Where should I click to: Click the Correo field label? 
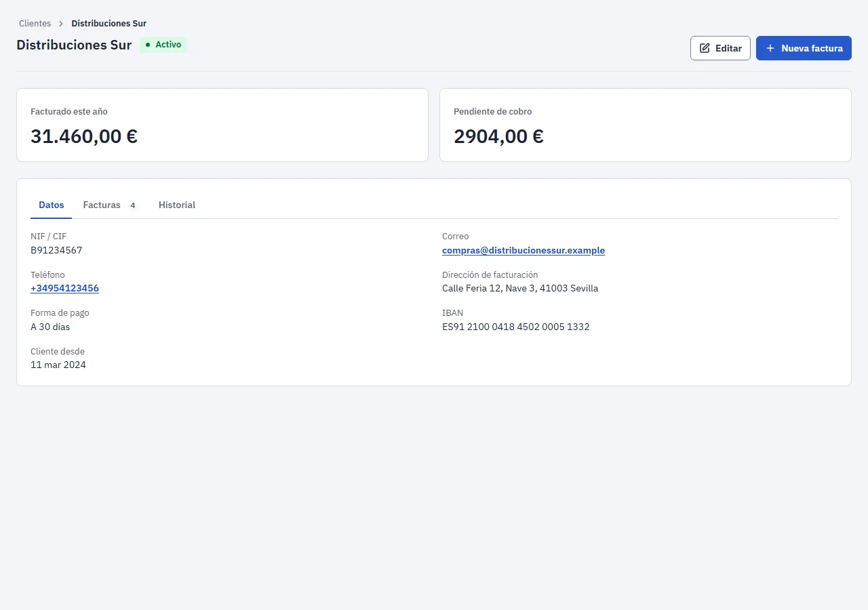pos(456,236)
